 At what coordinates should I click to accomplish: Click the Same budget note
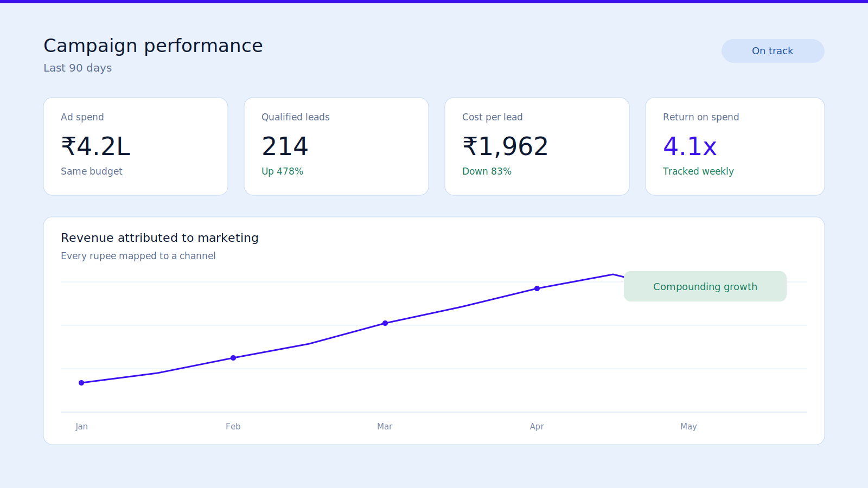[92, 171]
